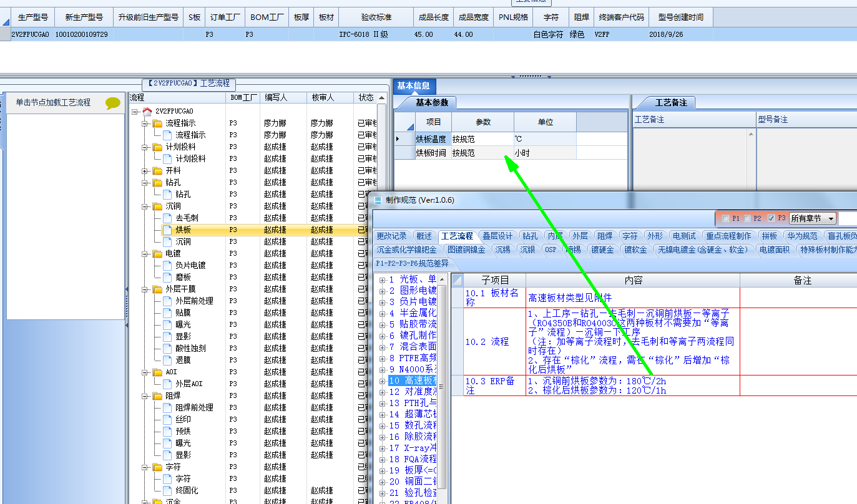Open the 电测试 tab

(x=683, y=236)
